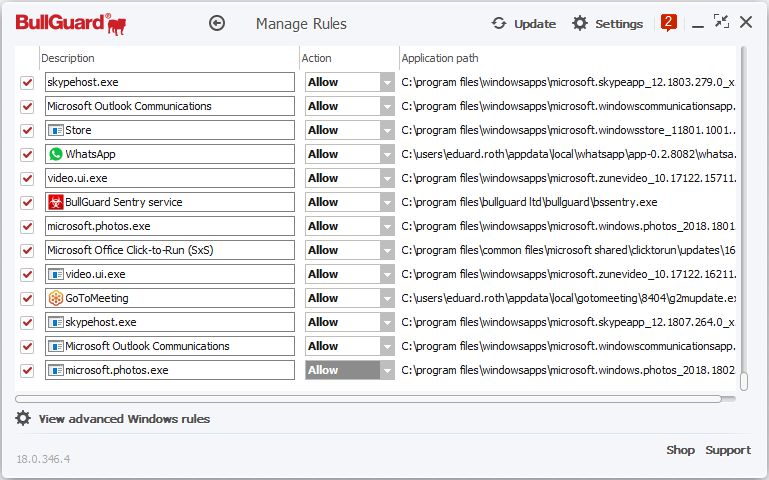This screenshot has width=769, height=480.
Task: Open Settings via the gear icon
Action: [580, 23]
